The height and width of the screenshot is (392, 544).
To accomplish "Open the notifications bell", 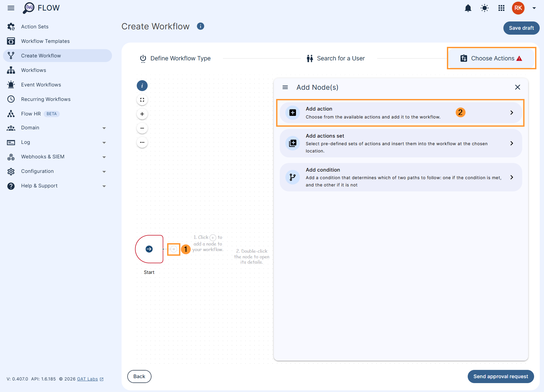I will coord(468,8).
